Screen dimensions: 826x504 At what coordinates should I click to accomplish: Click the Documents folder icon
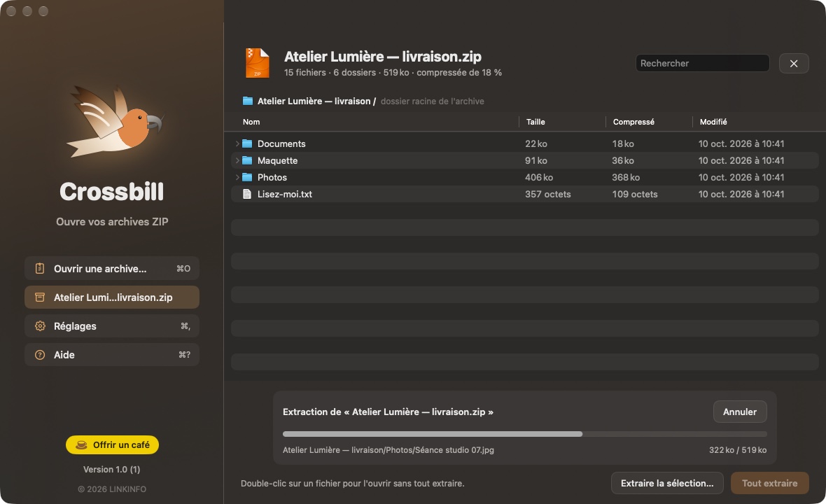(x=247, y=143)
